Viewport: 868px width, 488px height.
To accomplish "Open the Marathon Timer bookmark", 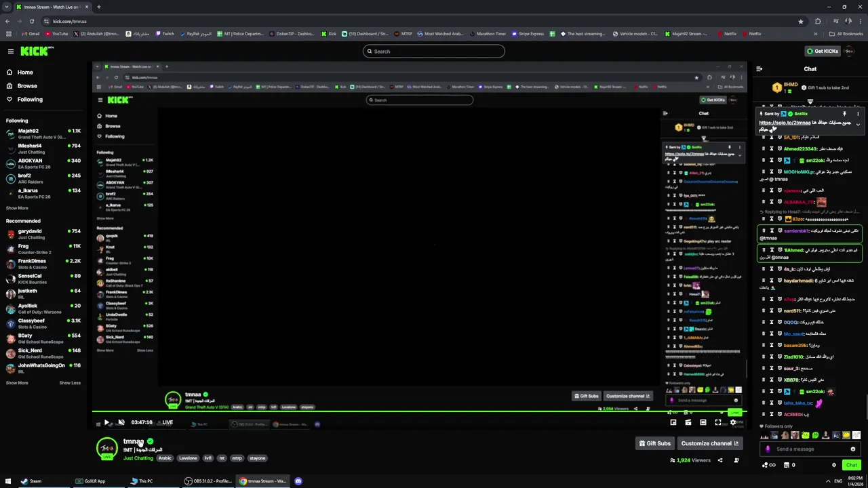I will [488, 34].
